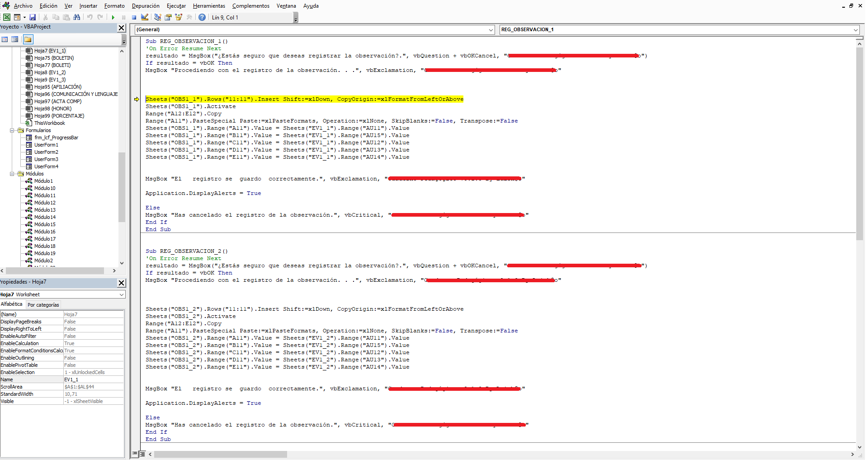Select UserForm3 in the project tree
Image resolution: width=868 pixels, height=460 pixels.
[x=46, y=159]
